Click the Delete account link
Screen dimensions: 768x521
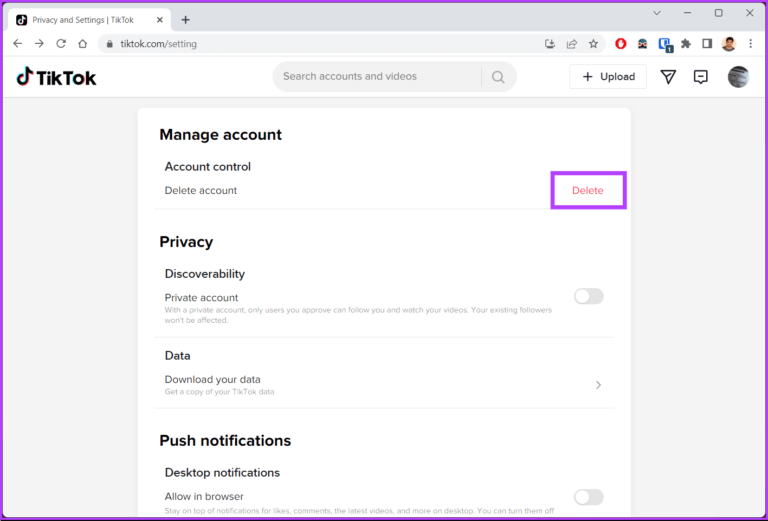tap(588, 190)
